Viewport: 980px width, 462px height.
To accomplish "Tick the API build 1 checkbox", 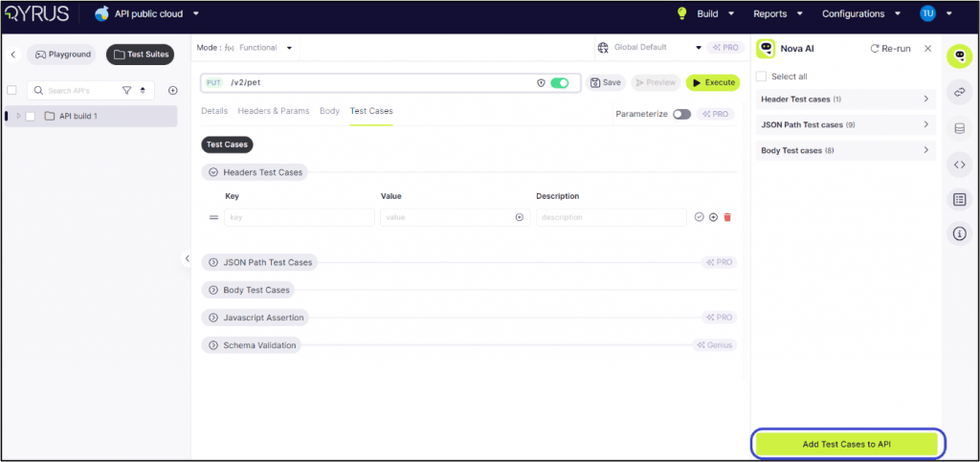I will [31, 117].
